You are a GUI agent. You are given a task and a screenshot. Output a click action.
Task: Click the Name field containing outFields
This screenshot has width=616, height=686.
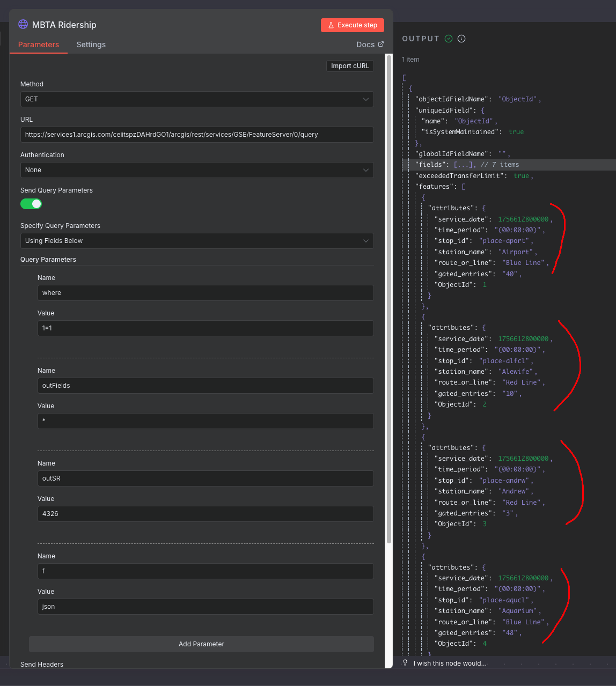click(x=205, y=386)
